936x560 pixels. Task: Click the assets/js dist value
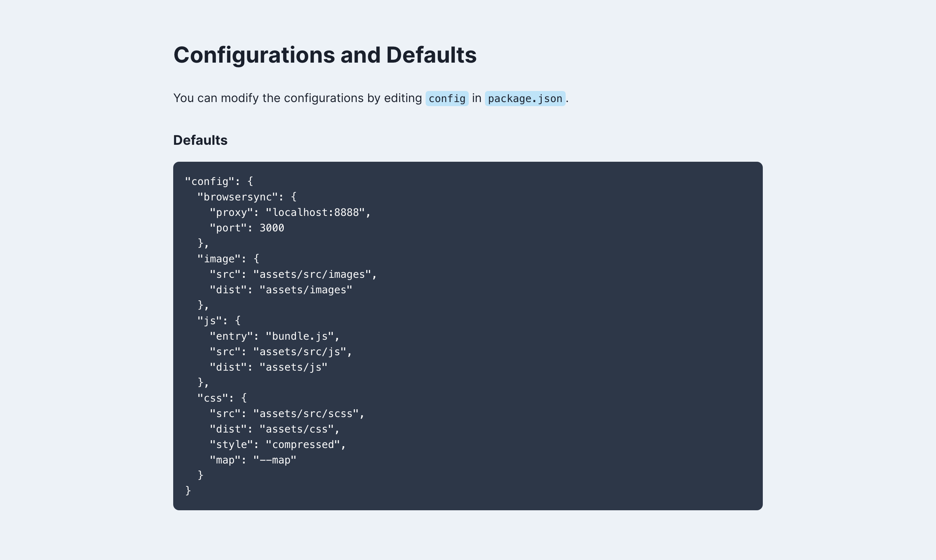pos(293,367)
